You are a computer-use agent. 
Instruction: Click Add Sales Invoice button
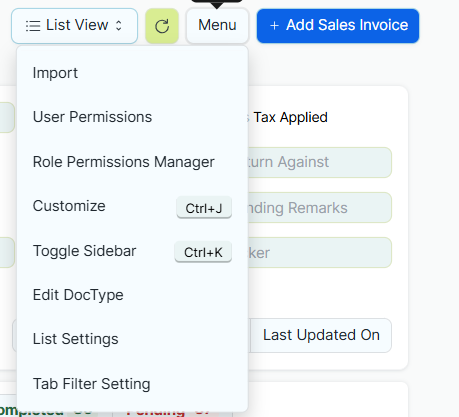338,26
